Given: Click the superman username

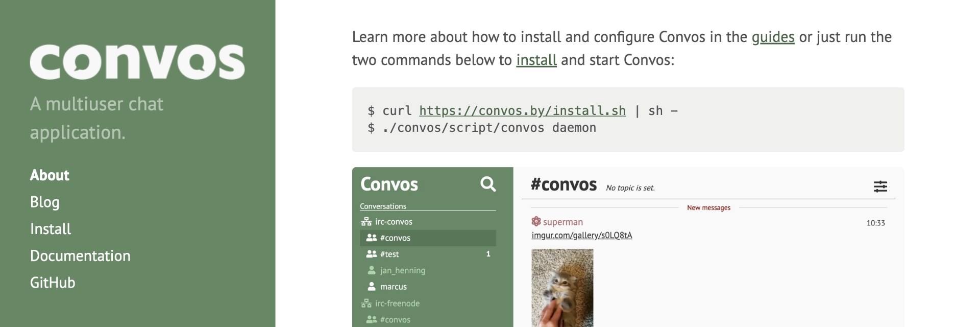Looking at the screenshot, I should (562, 222).
